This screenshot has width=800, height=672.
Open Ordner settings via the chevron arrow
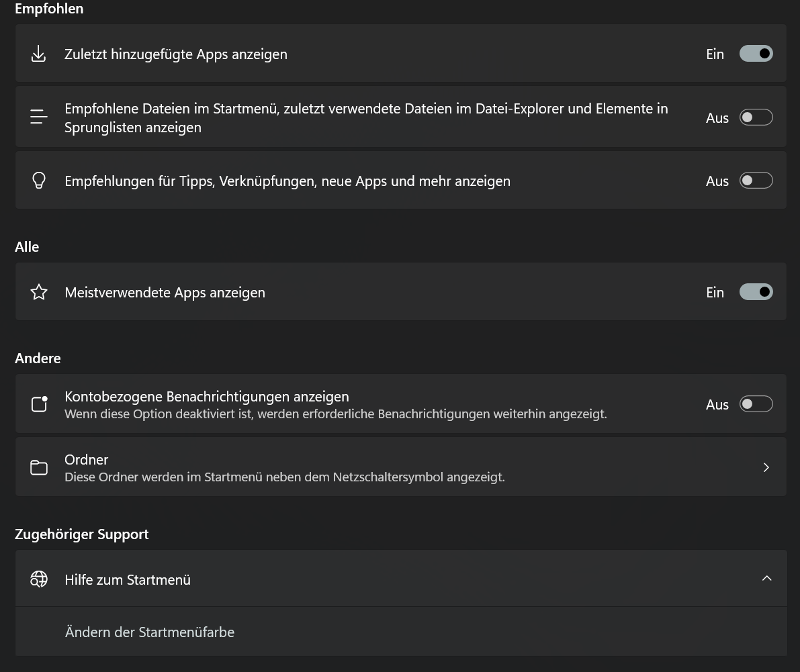766,467
